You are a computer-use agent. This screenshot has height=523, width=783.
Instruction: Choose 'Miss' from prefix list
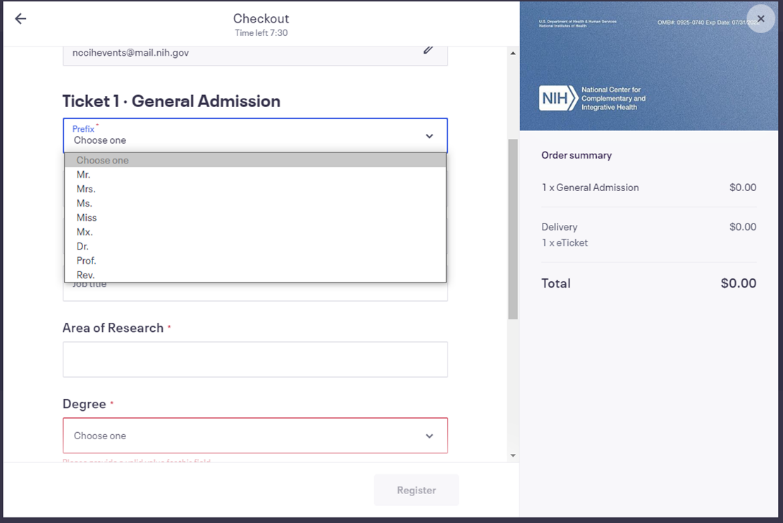255,218
